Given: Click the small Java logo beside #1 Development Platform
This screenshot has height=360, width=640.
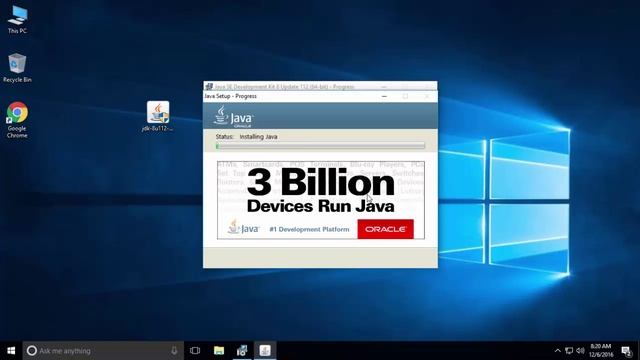Looking at the screenshot, I should (x=244, y=227).
